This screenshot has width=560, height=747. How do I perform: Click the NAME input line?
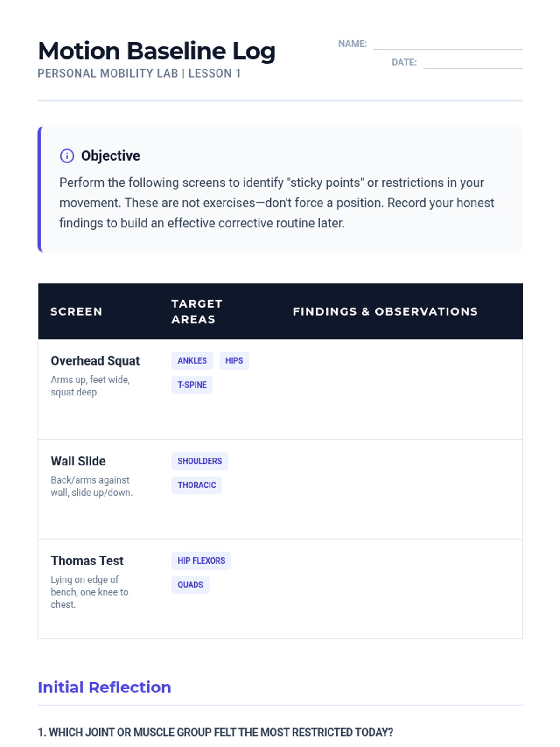[448, 44]
